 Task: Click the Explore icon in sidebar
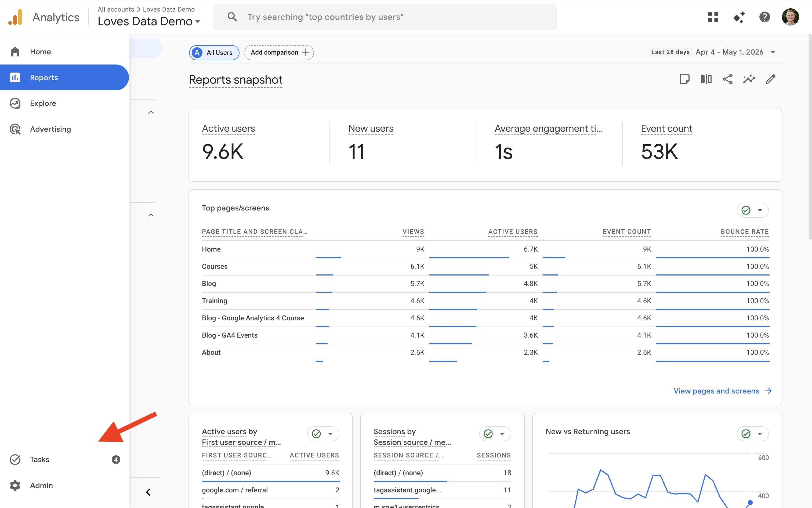[x=15, y=103]
